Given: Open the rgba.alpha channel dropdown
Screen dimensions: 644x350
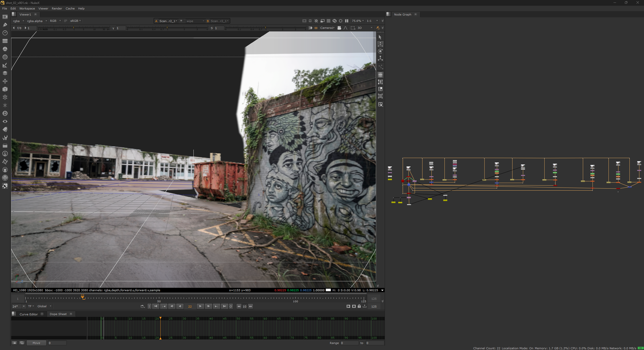Looking at the screenshot, I should (37, 21).
